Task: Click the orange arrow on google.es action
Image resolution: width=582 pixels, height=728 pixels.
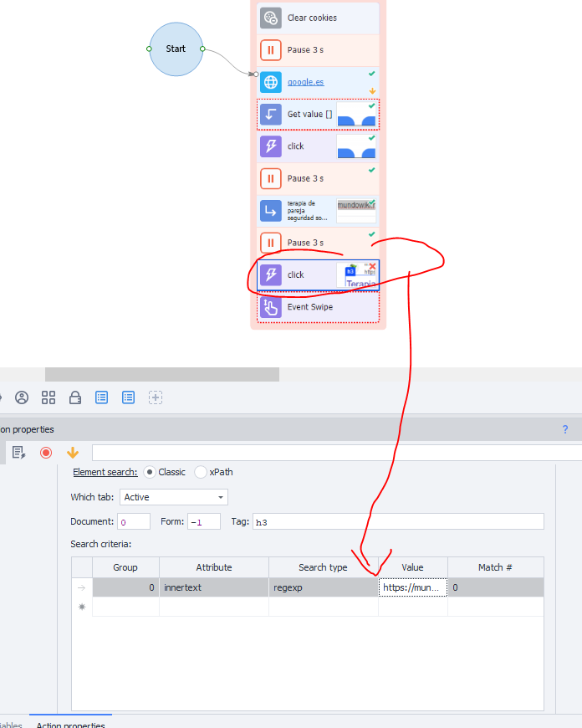Action: pyautogui.click(x=372, y=91)
